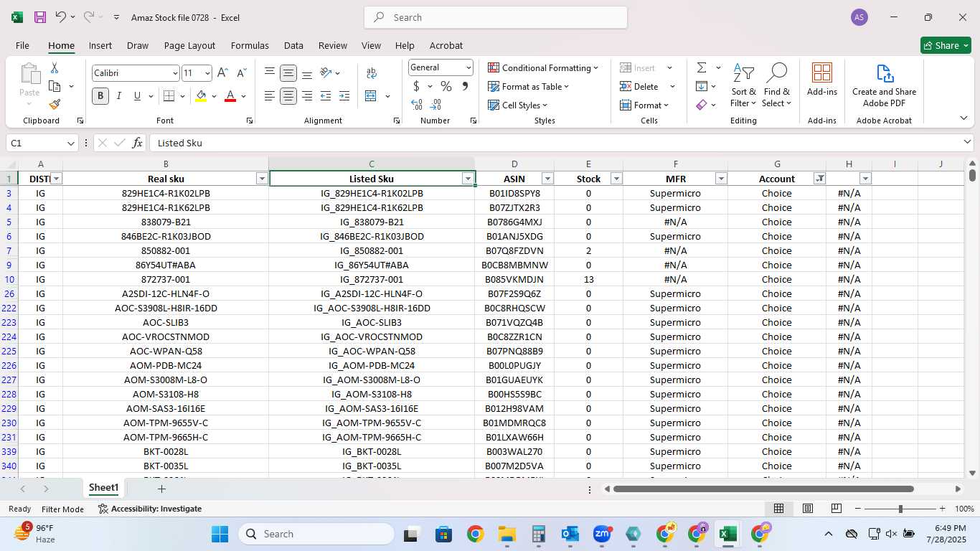Toggle Top Align vertical alignment
The height and width of the screenshot is (551, 980).
coord(270,73)
